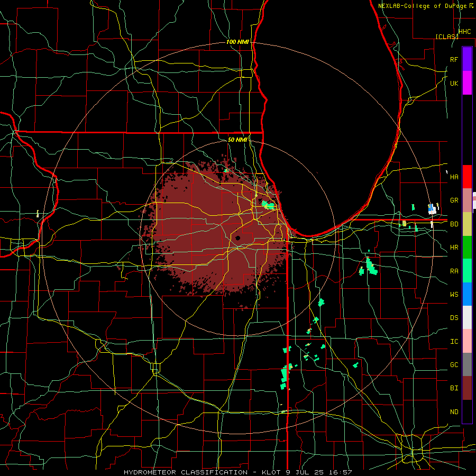Click the BD legend label

point(454,224)
